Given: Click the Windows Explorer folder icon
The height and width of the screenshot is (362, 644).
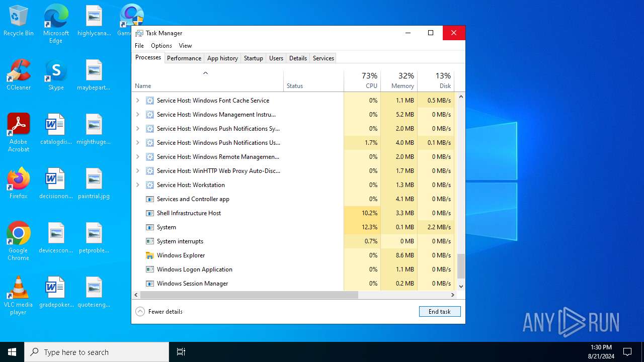Looking at the screenshot, I should click(x=149, y=255).
